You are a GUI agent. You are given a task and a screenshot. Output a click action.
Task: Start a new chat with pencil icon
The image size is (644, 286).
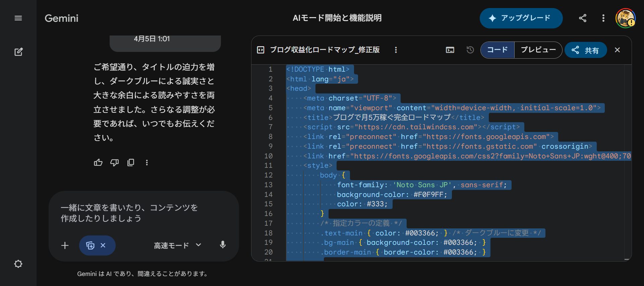click(18, 52)
